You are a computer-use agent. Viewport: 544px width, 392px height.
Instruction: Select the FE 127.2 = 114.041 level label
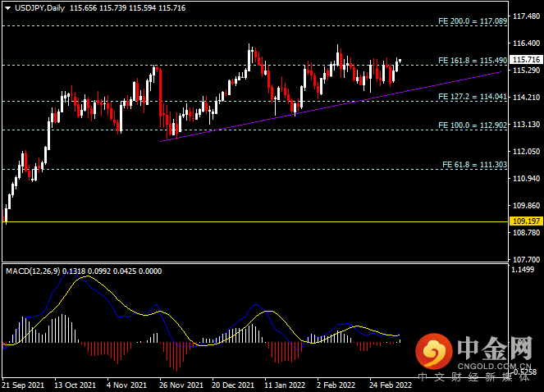pyautogui.click(x=472, y=97)
